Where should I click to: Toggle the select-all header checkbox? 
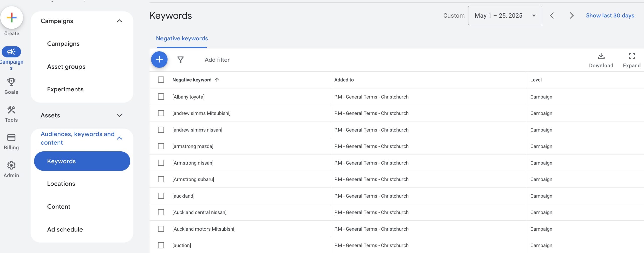[161, 80]
